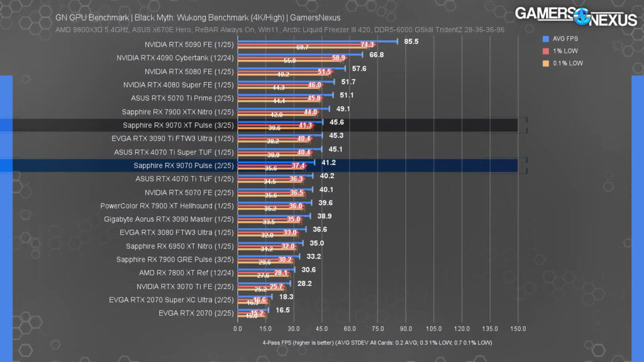Select the "Sapphire RX 7900 GRE Pulse (3/25)" label
This screenshot has width=644, height=362.
click(x=175, y=260)
